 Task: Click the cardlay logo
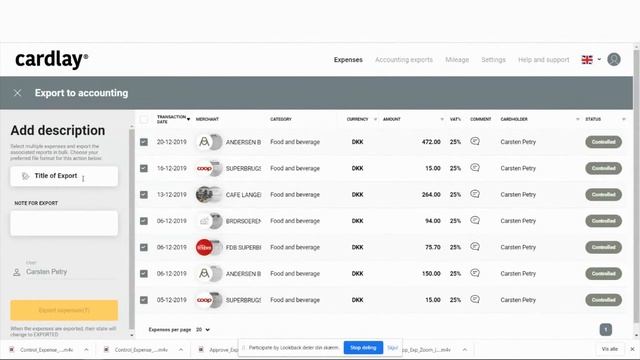(51, 60)
